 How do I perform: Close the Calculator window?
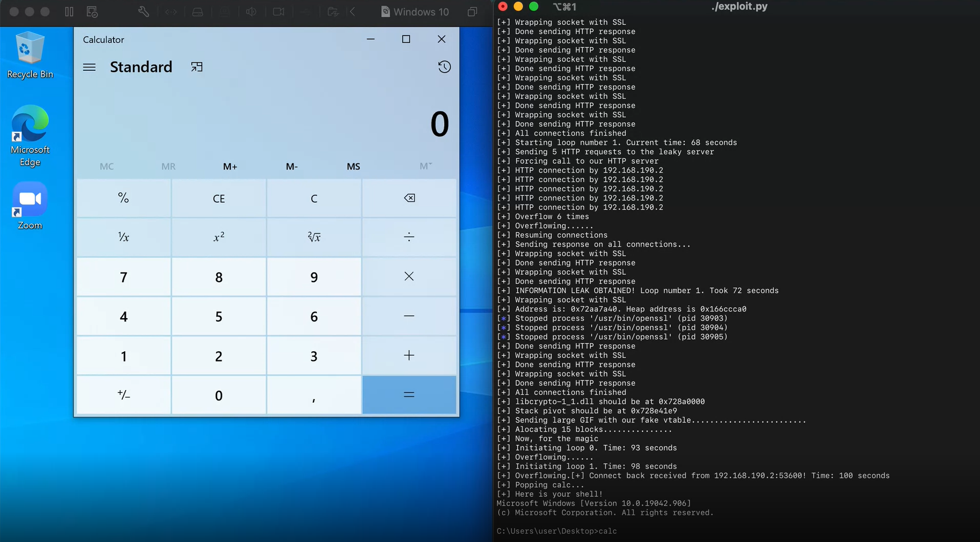441,39
